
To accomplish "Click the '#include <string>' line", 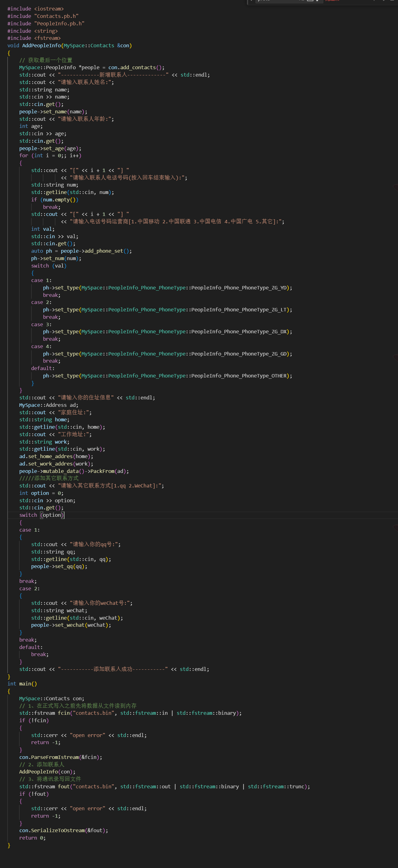I will pos(33,31).
